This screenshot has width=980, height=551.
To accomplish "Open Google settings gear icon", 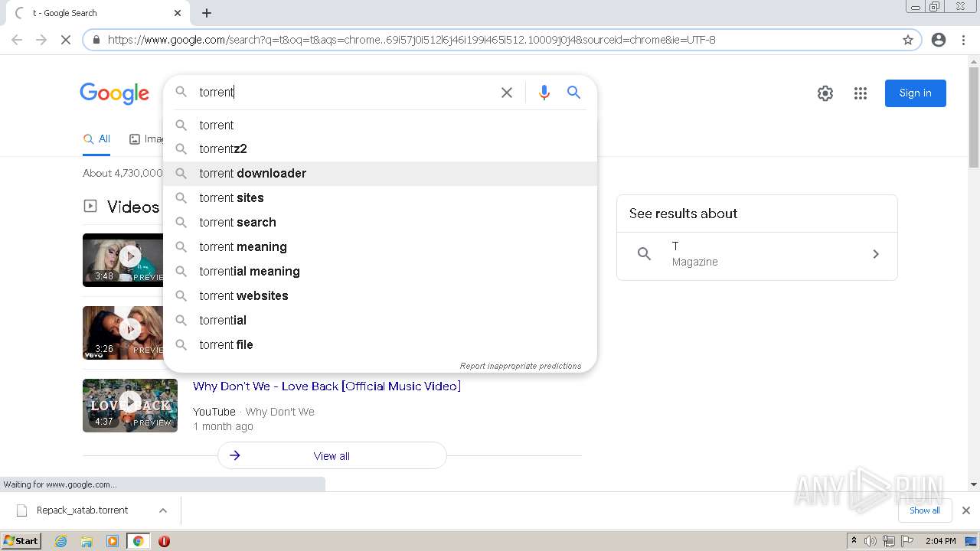I will pyautogui.click(x=825, y=93).
